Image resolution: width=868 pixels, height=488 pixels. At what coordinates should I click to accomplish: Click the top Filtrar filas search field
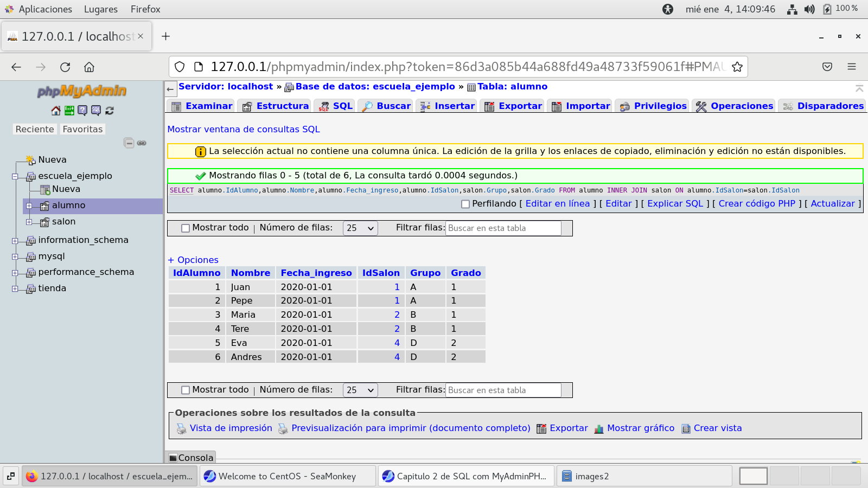click(x=503, y=228)
